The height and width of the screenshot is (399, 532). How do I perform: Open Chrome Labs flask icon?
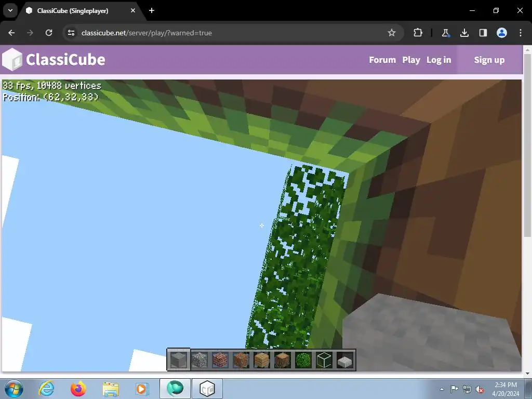(x=445, y=33)
